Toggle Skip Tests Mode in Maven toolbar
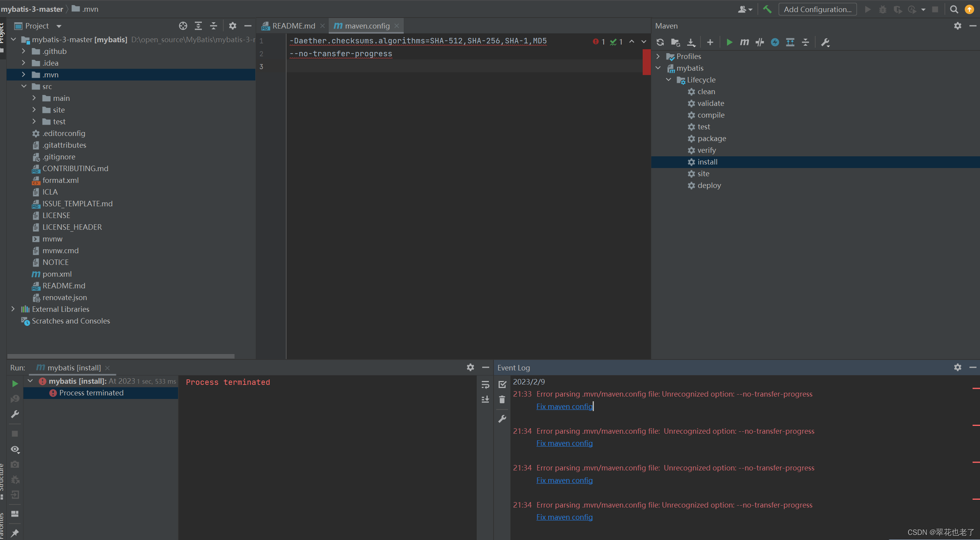 coord(775,42)
